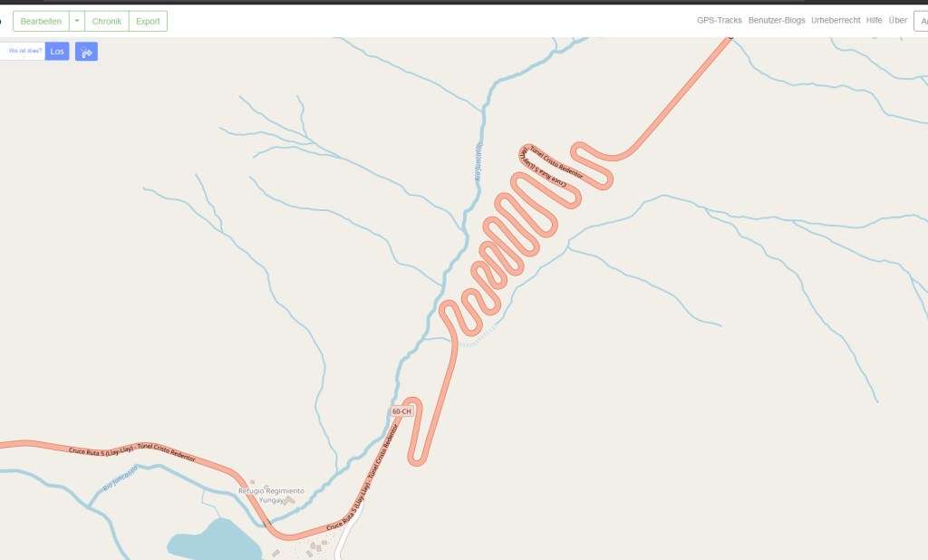Open the Hilfe help link

875,20
